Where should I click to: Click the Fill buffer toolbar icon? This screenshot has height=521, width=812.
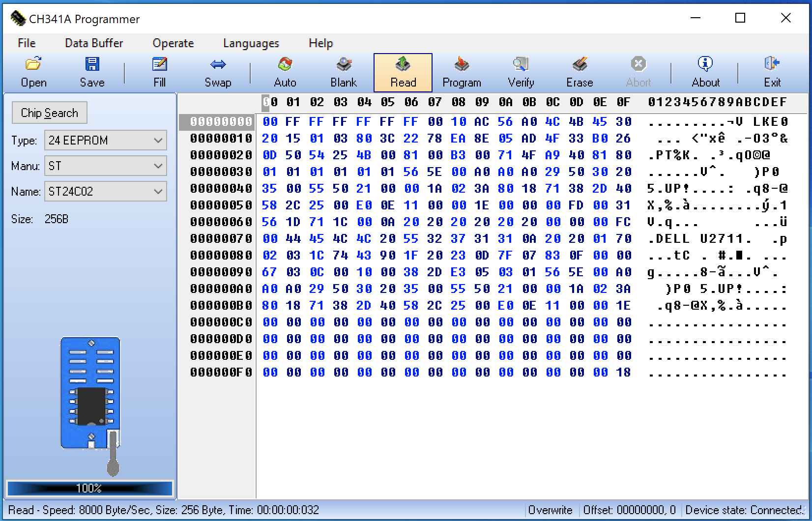tap(160, 73)
